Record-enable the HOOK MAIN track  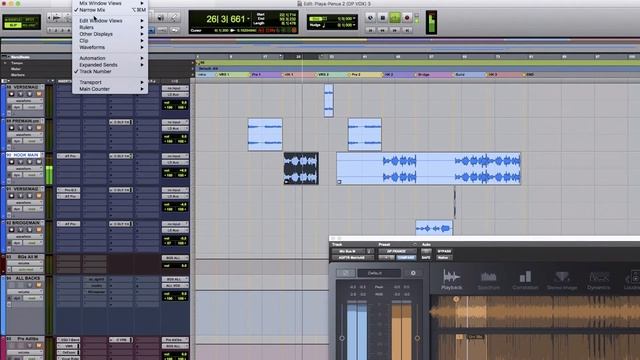tap(11, 162)
